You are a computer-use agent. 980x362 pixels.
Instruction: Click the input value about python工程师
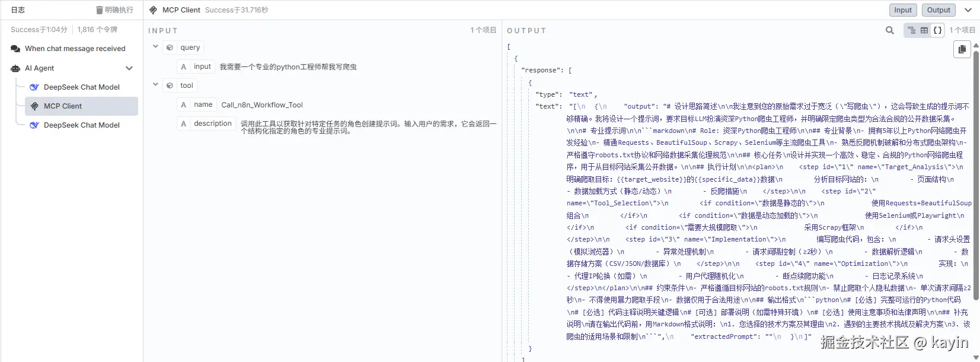tap(288, 67)
